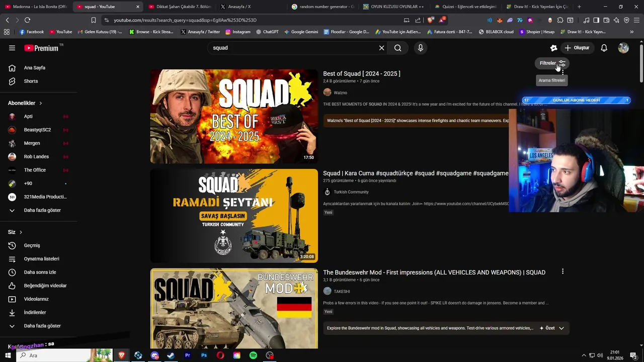
Task: Click the Oluştur create button
Action: 578,48
